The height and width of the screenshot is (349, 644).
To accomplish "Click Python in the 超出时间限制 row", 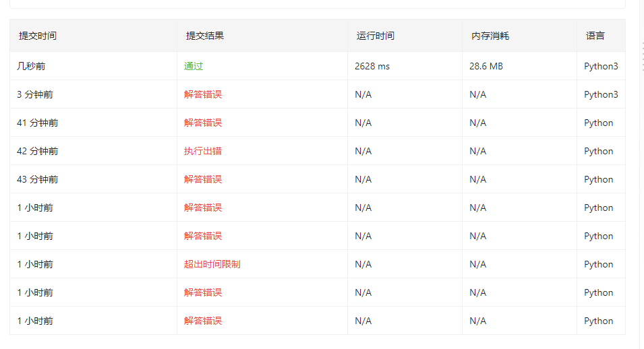I will pos(598,264).
